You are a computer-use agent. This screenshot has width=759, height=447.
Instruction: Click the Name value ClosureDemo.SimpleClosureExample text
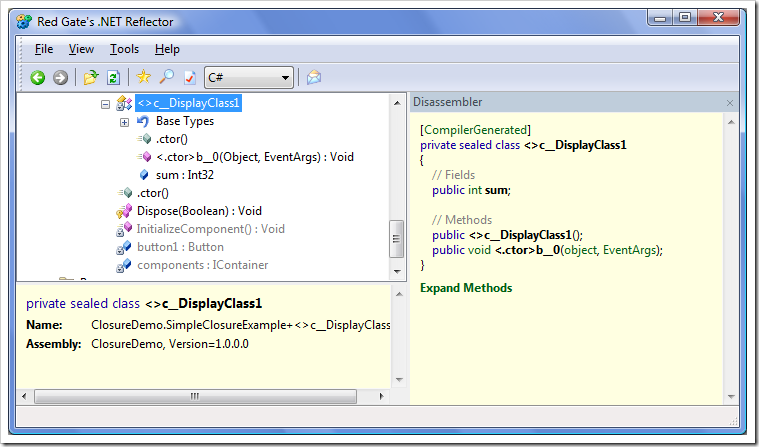click(241, 325)
